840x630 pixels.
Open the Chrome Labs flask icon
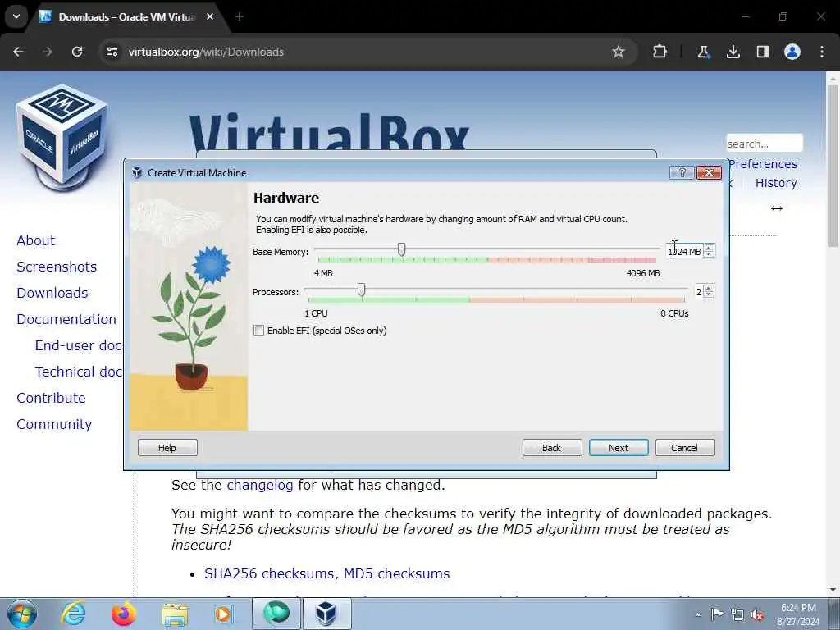[x=703, y=52]
